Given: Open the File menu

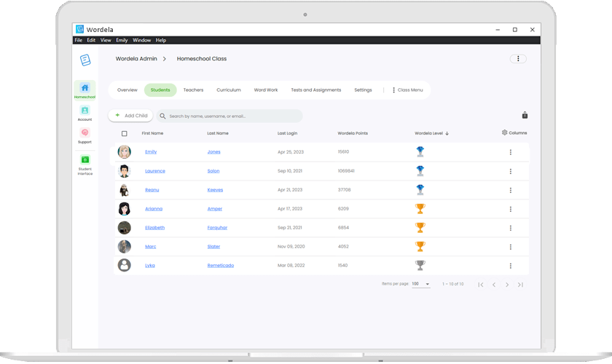Looking at the screenshot, I should [x=79, y=40].
